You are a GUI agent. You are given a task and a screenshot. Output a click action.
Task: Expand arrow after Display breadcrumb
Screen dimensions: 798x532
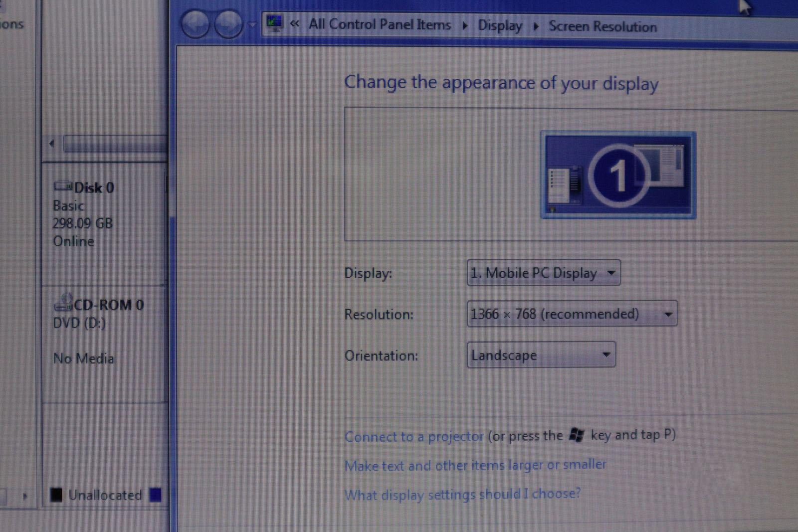tap(536, 26)
